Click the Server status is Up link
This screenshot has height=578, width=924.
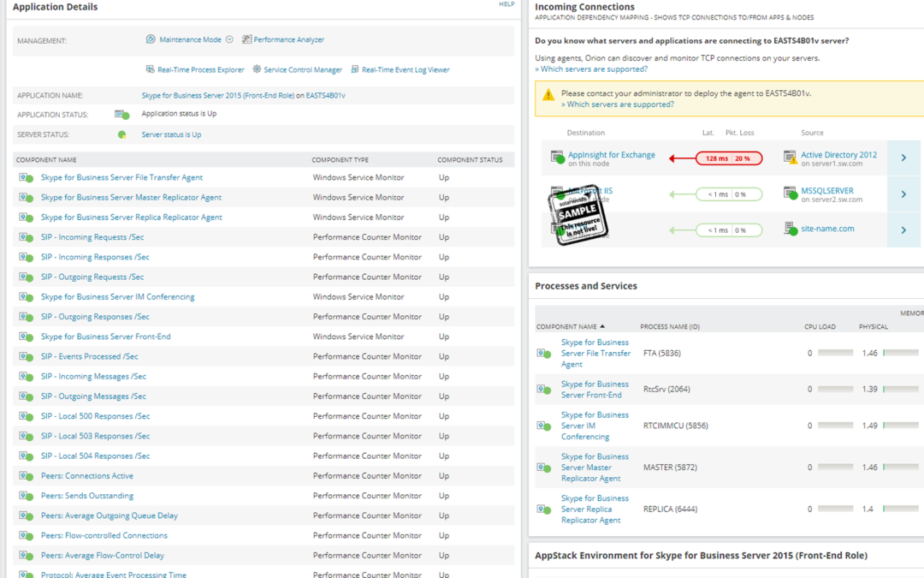click(171, 134)
